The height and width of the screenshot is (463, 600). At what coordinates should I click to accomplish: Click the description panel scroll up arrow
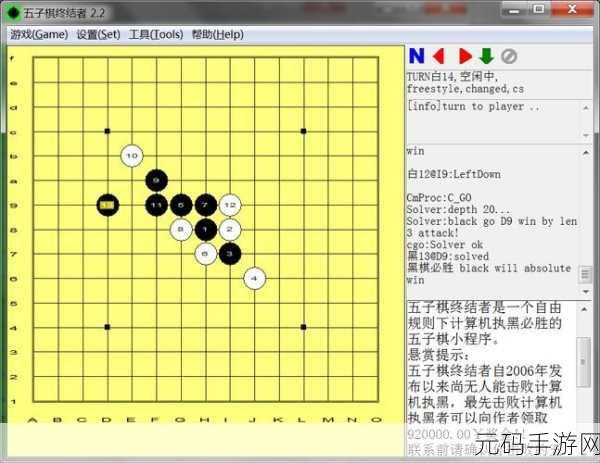click(x=584, y=309)
